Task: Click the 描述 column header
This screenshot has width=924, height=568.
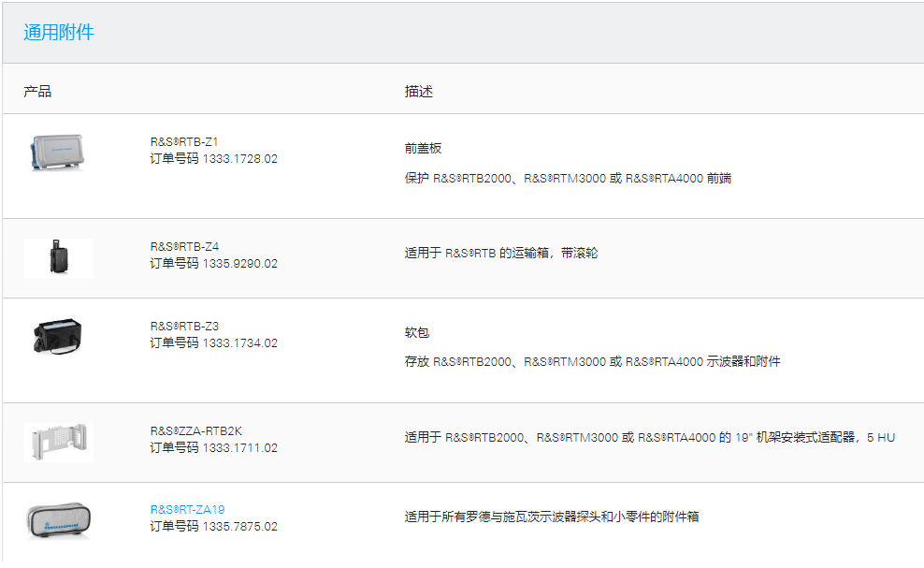Action: (418, 92)
